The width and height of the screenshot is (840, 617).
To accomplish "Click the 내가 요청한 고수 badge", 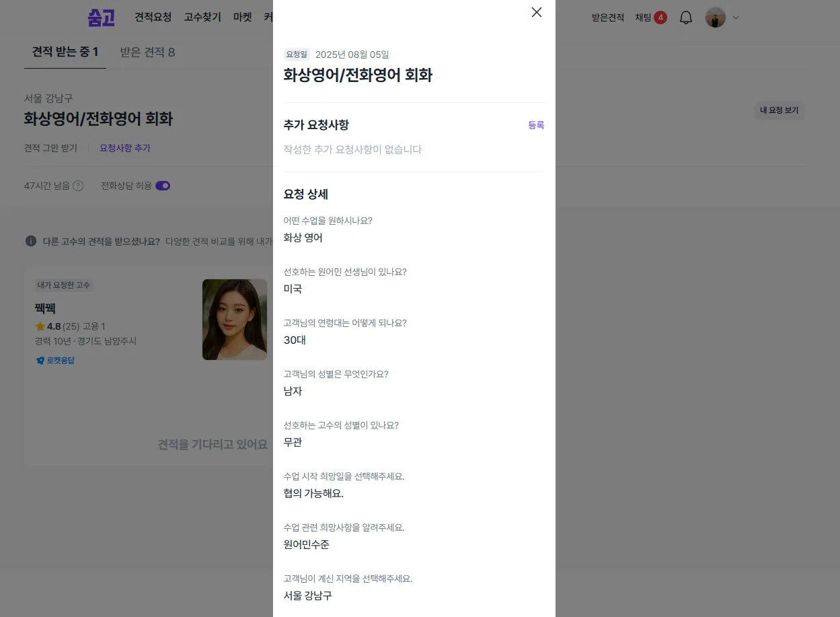I will 64,285.
